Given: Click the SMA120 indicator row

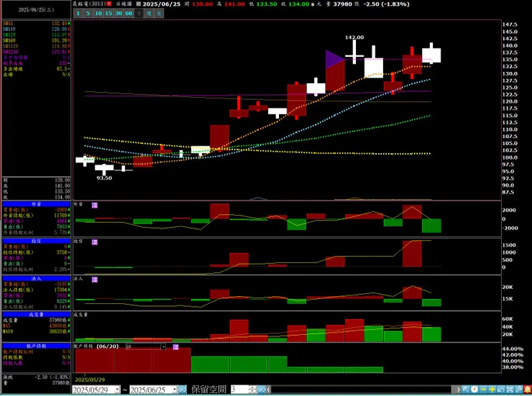Looking at the screenshot, I should 36,46.
